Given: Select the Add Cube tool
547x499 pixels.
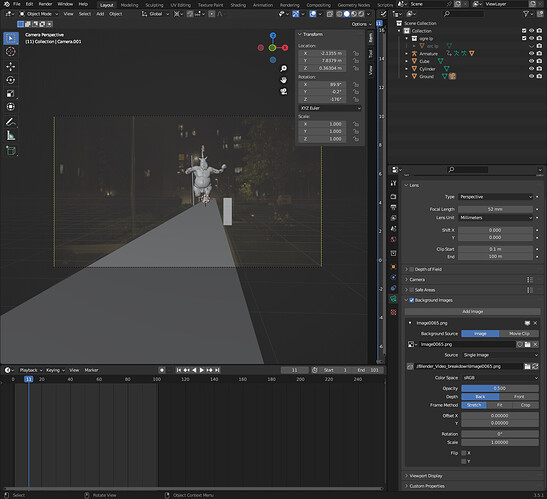Looking at the screenshot, I should pos(11,151).
